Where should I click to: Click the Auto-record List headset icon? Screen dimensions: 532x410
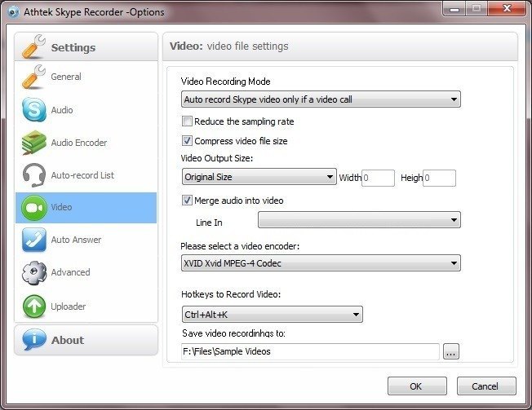coord(33,175)
